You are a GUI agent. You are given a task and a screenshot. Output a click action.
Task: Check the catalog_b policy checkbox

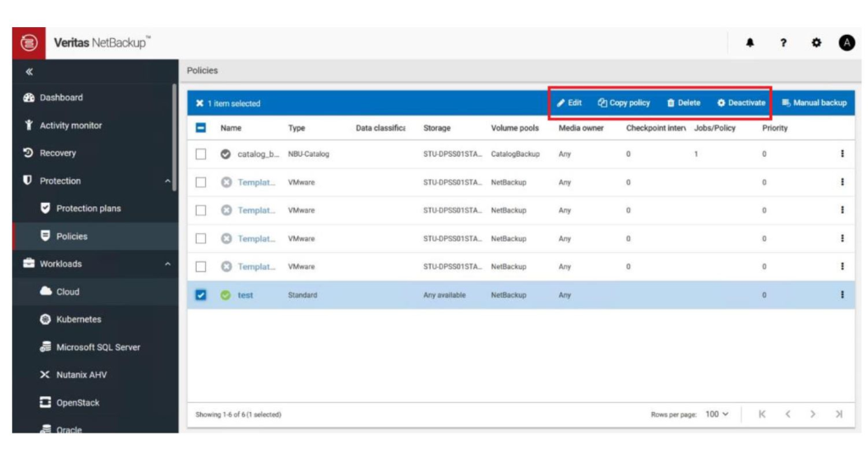pos(201,154)
